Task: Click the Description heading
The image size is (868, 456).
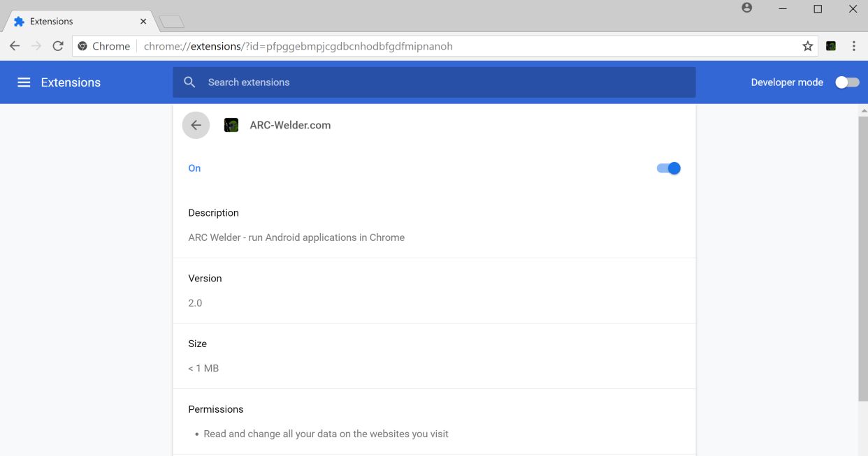Action: click(x=213, y=213)
